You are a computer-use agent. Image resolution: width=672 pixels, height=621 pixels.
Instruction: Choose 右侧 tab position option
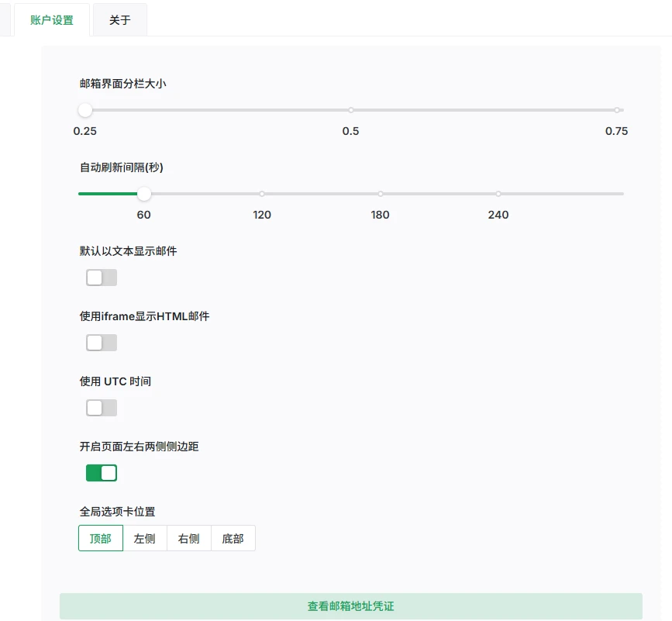click(x=189, y=539)
